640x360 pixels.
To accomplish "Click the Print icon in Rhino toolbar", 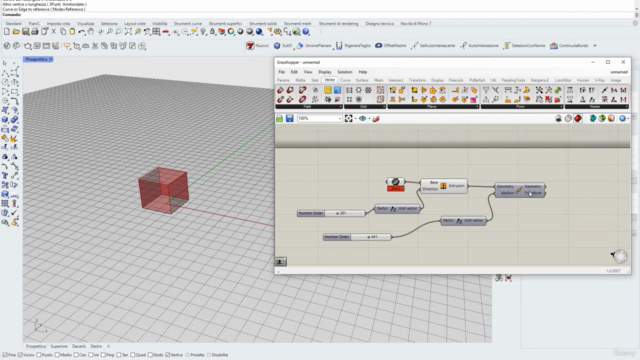I will pyautogui.click(x=35, y=32).
